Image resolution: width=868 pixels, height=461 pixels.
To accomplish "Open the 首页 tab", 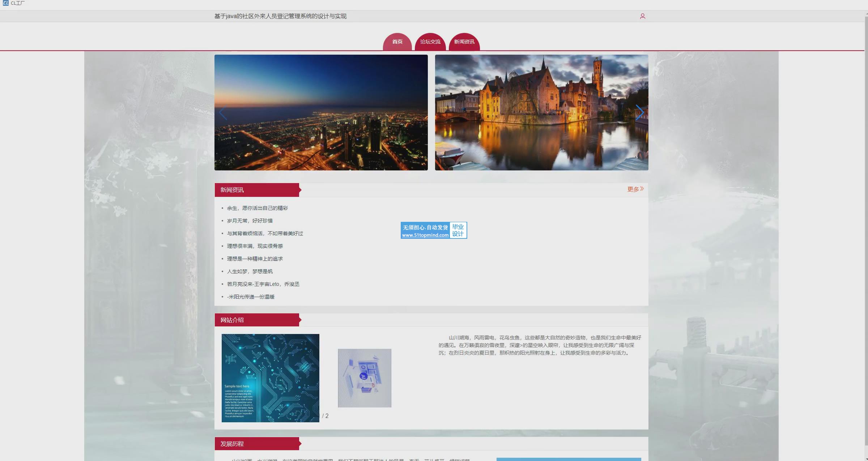I will point(397,42).
